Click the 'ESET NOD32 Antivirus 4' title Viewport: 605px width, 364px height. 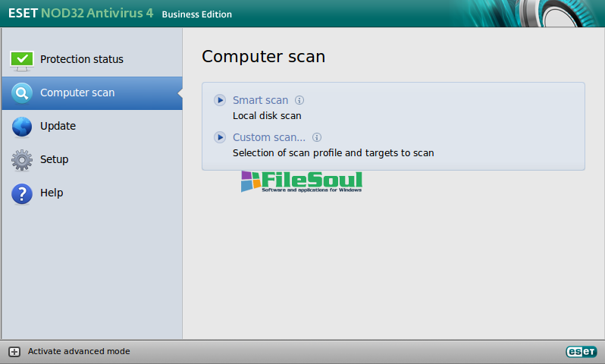(x=80, y=13)
